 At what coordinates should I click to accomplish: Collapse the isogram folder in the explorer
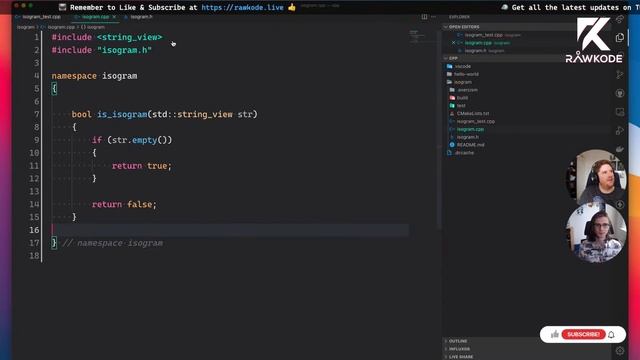[462, 82]
